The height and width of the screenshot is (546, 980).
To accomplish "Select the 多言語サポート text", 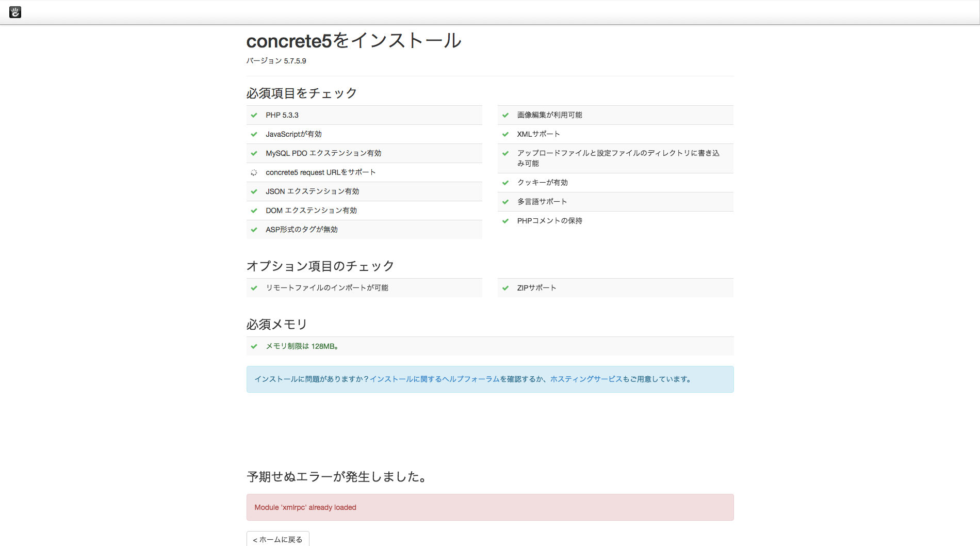I will pos(542,202).
